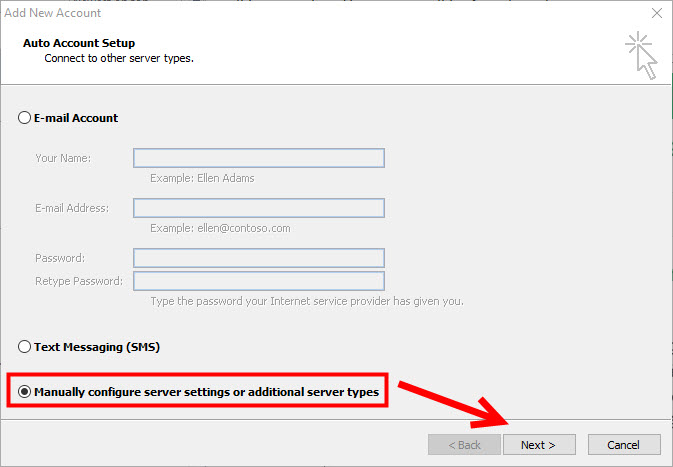The height and width of the screenshot is (467, 673).
Task: Select Manually configure server settings option
Action: click(26, 393)
